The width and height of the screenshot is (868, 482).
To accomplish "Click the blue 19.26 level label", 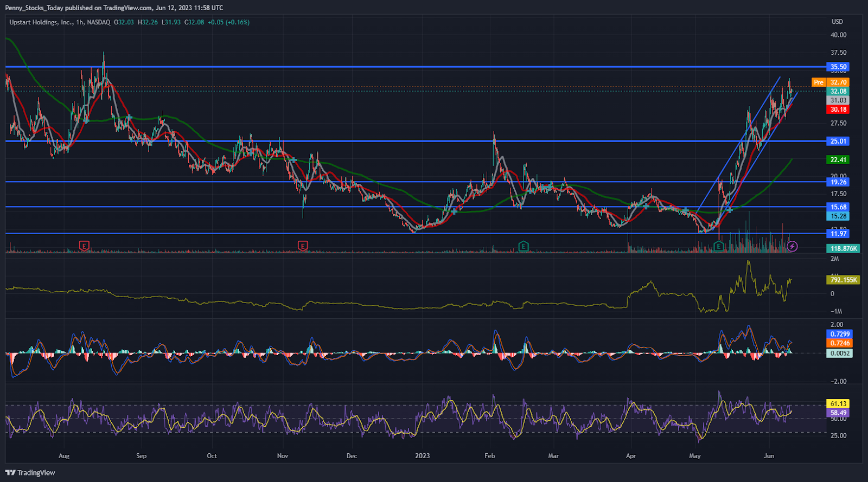I will 838,182.
